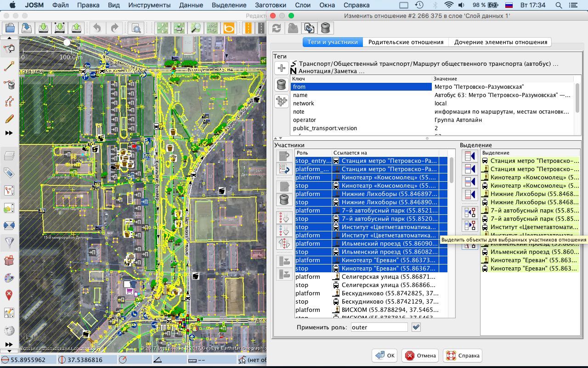Click the up arrow above left toolbar
The image size is (588, 368).
coord(9,38)
